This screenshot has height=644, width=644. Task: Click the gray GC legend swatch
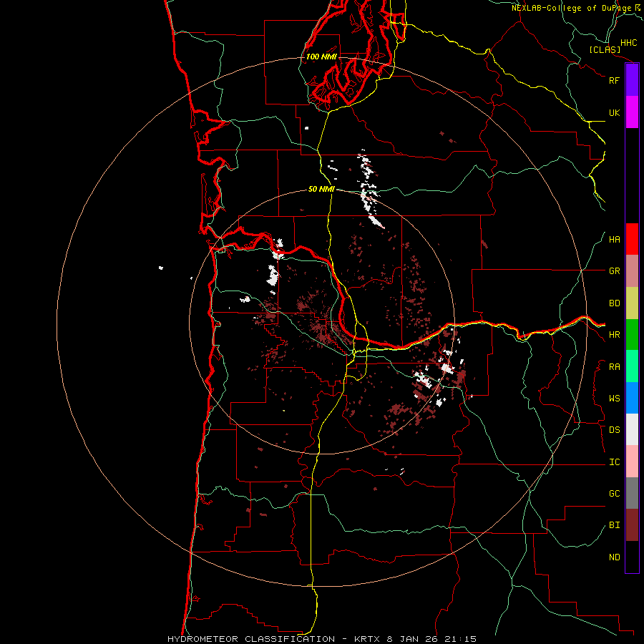click(632, 493)
